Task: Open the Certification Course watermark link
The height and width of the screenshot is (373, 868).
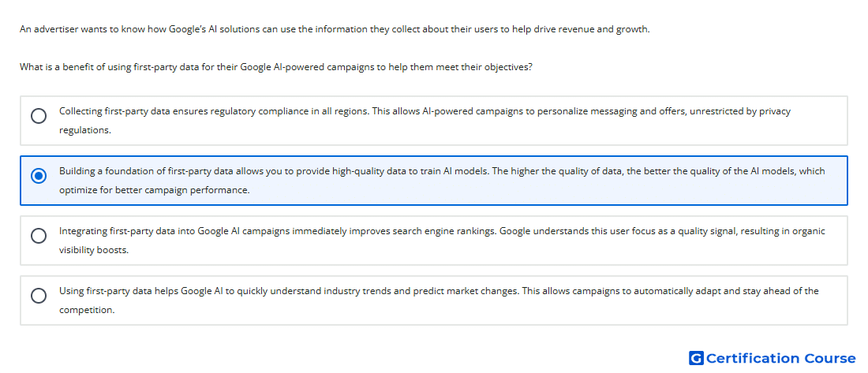Action: click(773, 358)
